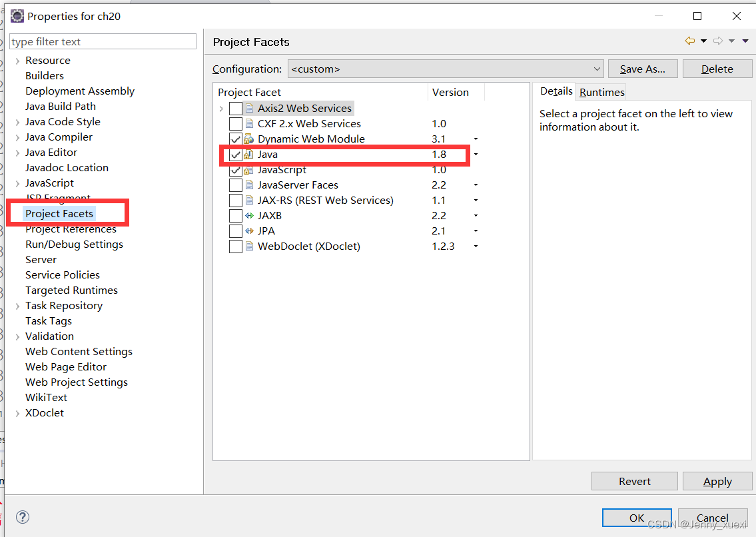Open JavaServer Faces version dropdown
This screenshot has width=756, height=537.
tap(476, 185)
